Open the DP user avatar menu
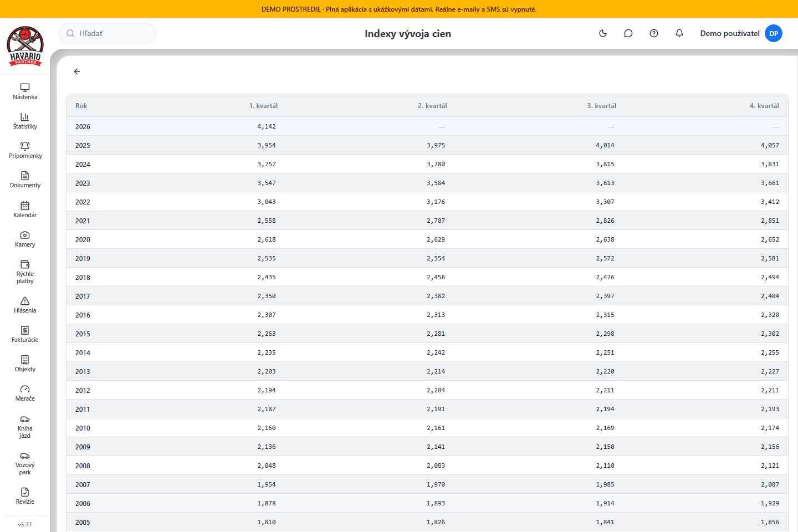This screenshot has height=532, width=798. coord(774,33)
